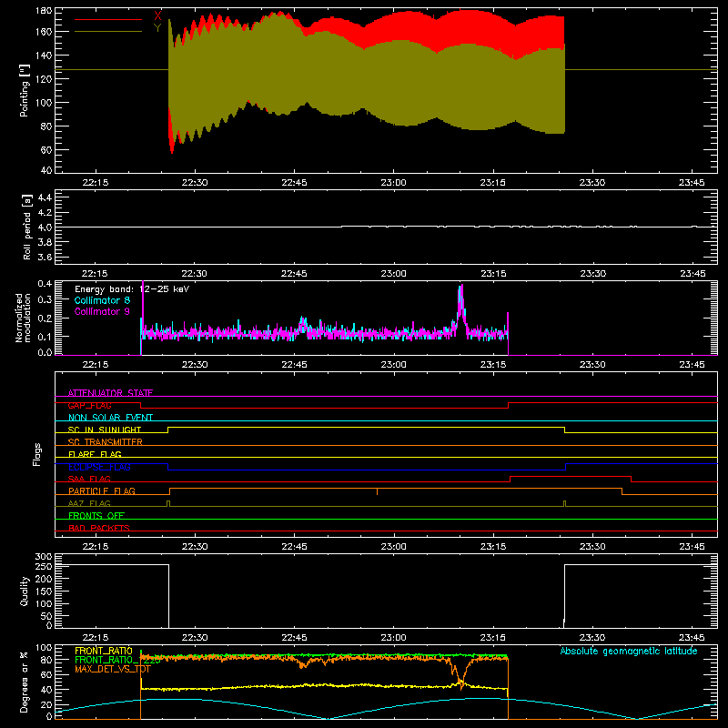This screenshot has height=728, width=728.
Task: Click the small modulation bump near 22:46
Action: click(x=303, y=322)
